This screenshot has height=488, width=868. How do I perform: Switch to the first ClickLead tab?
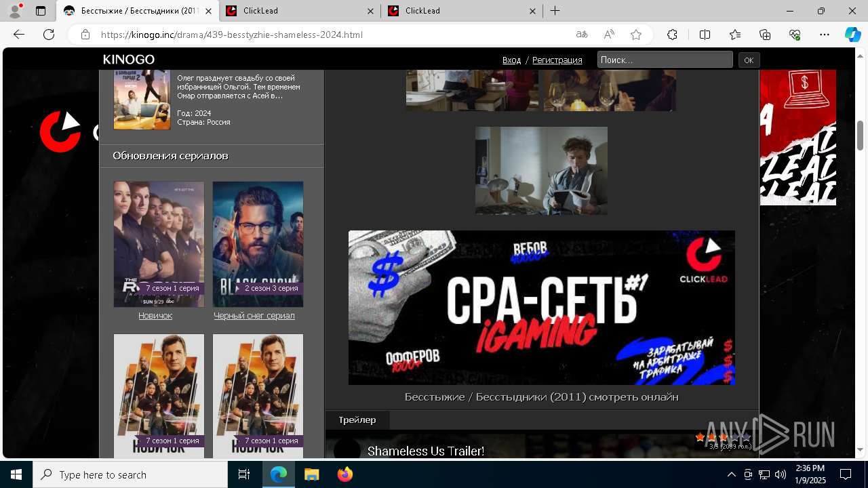click(x=300, y=11)
